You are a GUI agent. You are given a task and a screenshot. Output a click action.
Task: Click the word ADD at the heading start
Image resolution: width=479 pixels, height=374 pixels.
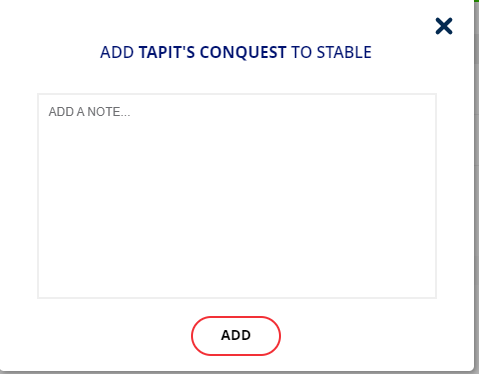[117, 52]
